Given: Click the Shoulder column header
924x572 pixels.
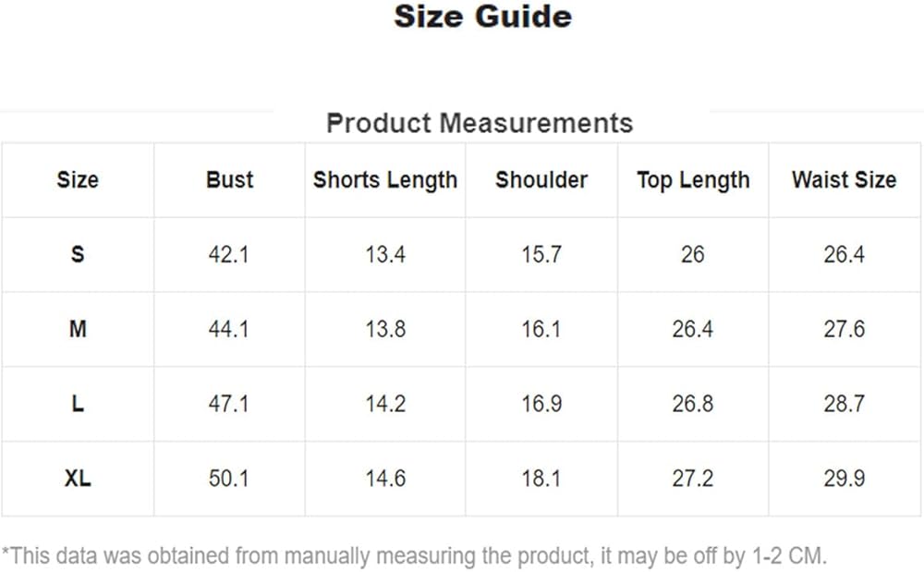Looking at the screenshot, I should [541, 179].
